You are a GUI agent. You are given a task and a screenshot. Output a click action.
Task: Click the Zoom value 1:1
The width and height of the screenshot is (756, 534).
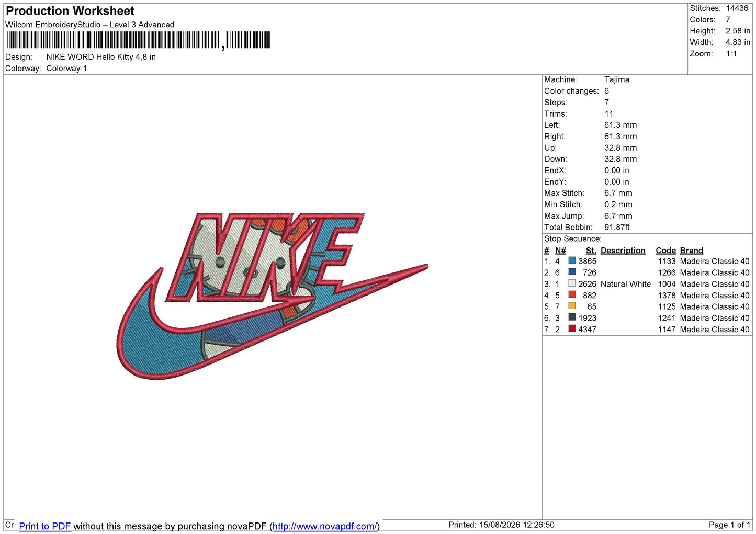coord(731,54)
